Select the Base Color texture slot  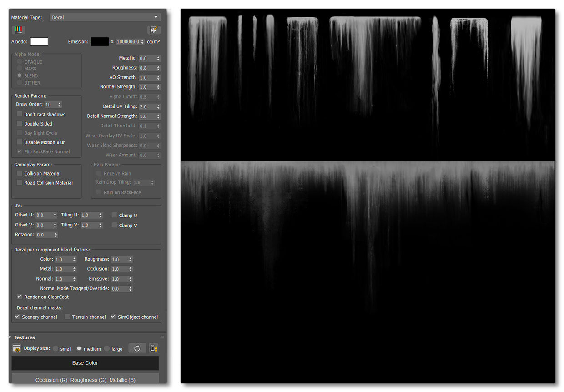[x=85, y=363]
